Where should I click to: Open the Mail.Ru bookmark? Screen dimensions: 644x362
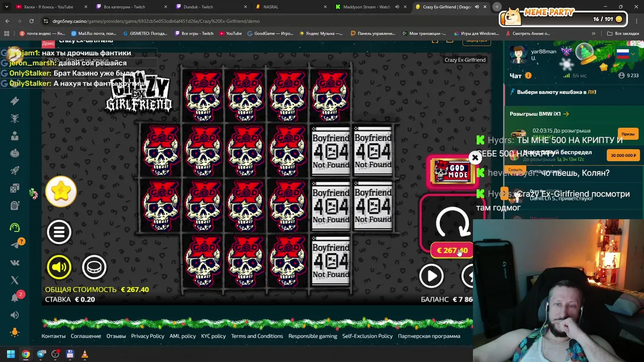pyautogui.click(x=94, y=34)
